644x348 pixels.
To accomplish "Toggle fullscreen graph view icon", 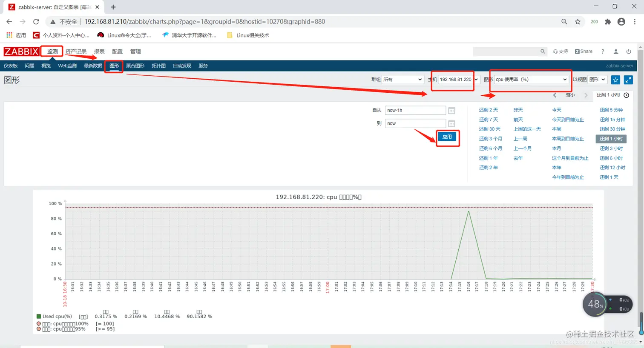I will (628, 80).
